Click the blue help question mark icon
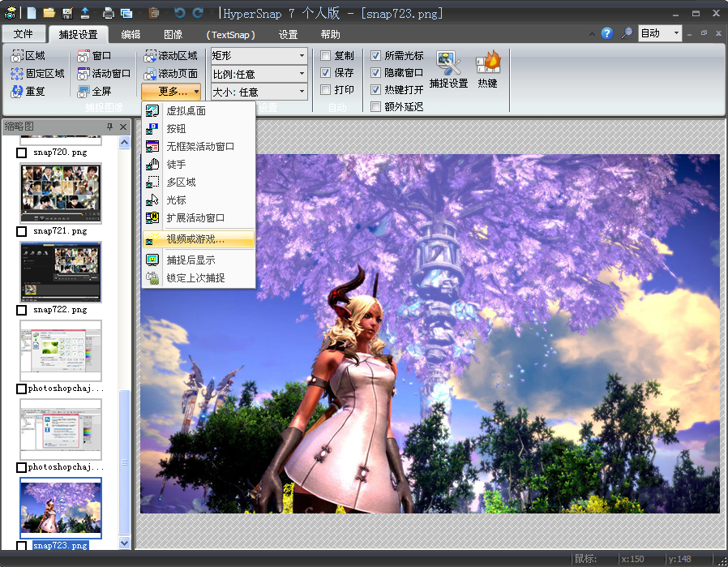 tap(606, 33)
